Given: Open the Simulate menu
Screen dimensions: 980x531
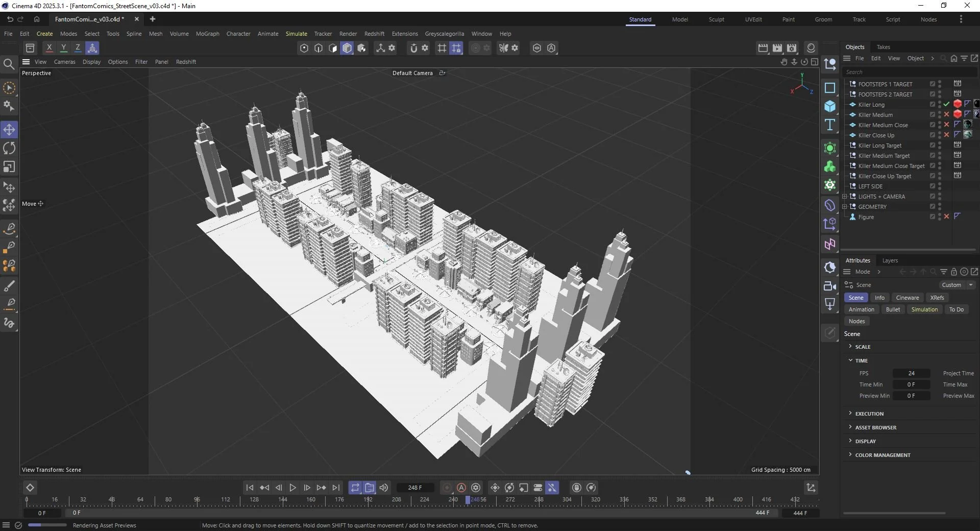Looking at the screenshot, I should (x=296, y=34).
